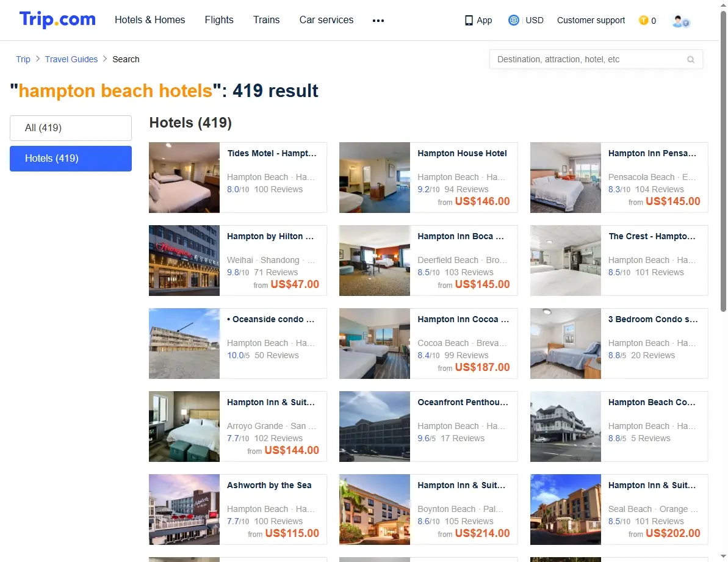Click US$47.00 price for Weihai hotel
The width and height of the screenshot is (728, 562).
tap(295, 284)
